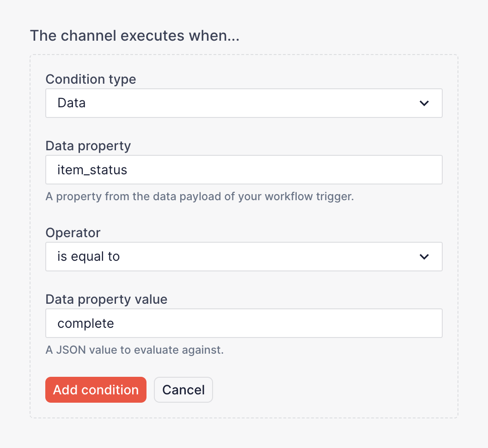Click the complete value inside its box
This screenshot has width=488, height=448.
click(85, 323)
